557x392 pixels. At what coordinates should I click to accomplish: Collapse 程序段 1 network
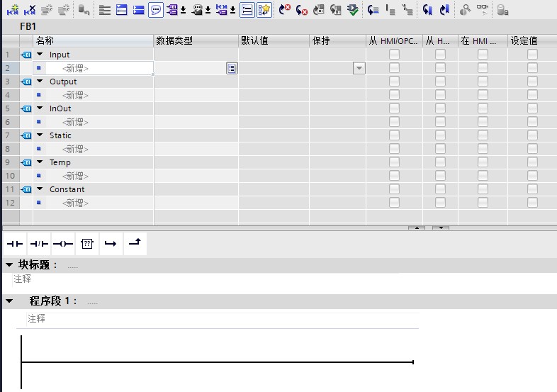pyautogui.click(x=9, y=301)
